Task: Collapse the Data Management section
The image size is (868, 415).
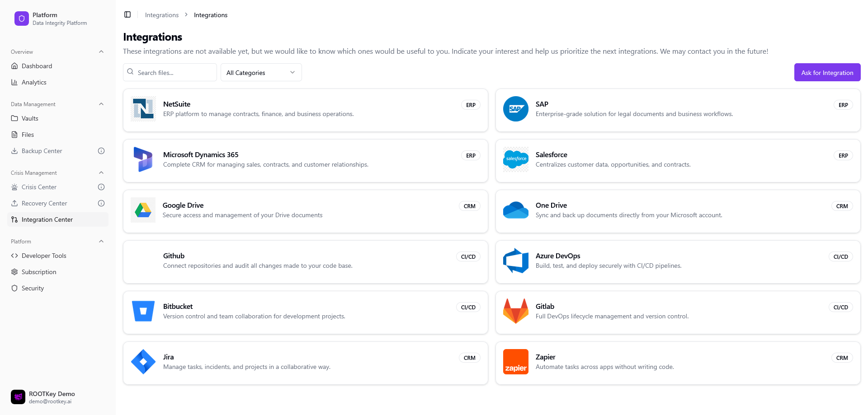Action: (101, 104)
